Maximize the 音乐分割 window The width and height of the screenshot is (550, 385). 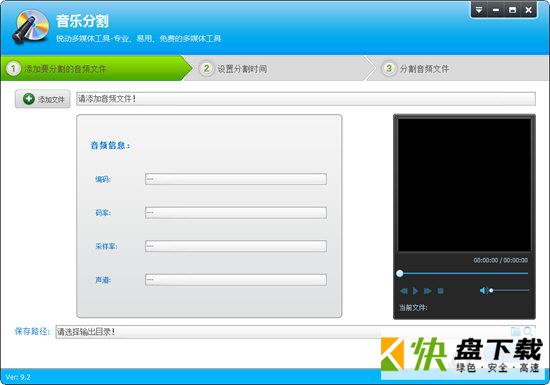click(x=512, y=10)
